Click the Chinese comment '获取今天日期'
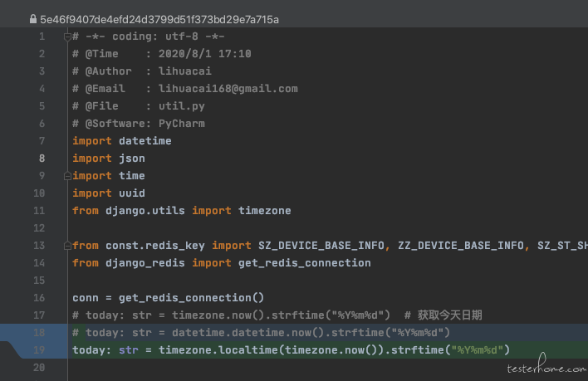 449,315
